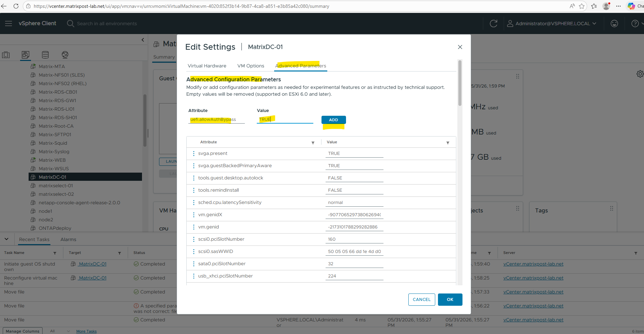The width and height of the screenshot is (644, 334).
Task: Click the refresh icon in top bar
Action: tap(493, 23)
